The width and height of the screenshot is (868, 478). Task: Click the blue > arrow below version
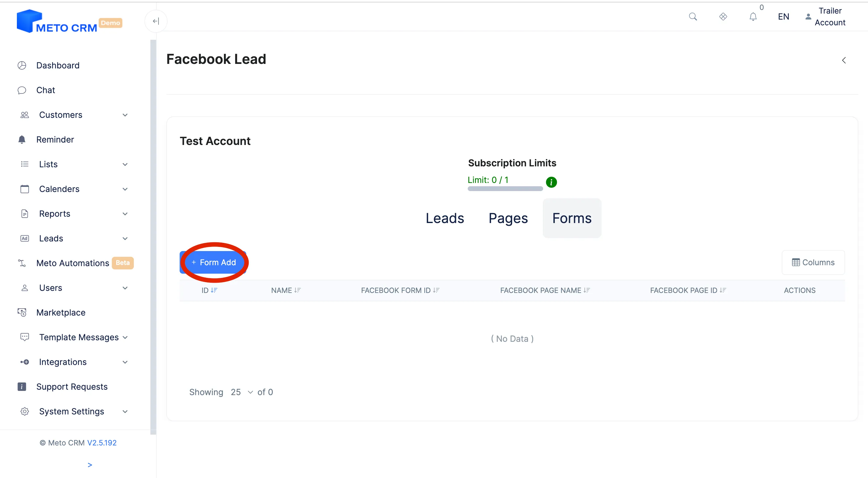click(x=90, y=465)
